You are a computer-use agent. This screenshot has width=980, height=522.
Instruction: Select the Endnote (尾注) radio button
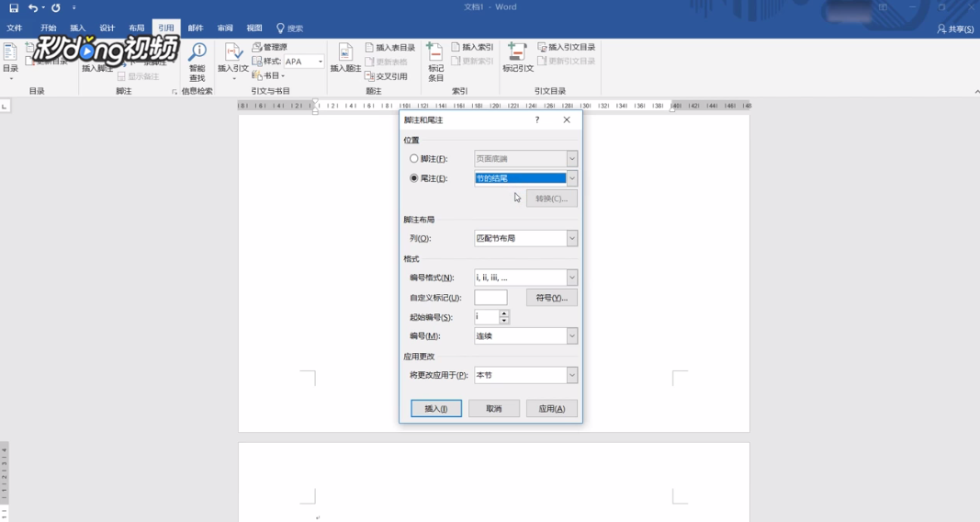[x=413, y=178]
